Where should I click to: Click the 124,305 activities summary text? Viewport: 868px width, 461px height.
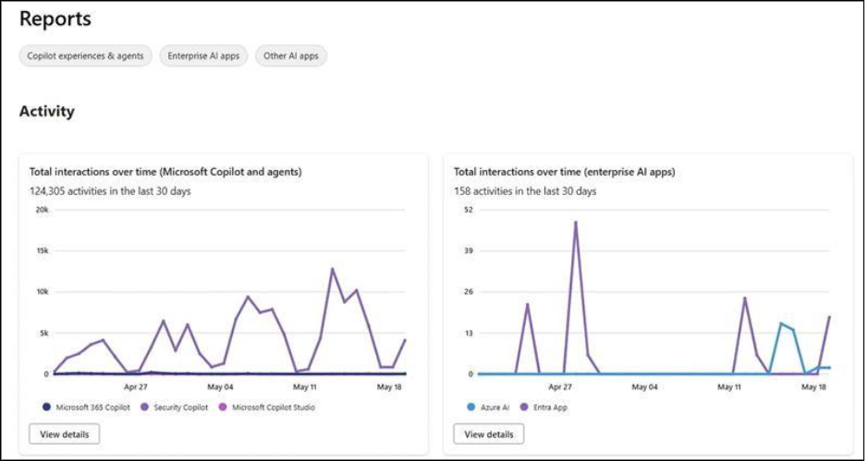(x=110, y=191)
